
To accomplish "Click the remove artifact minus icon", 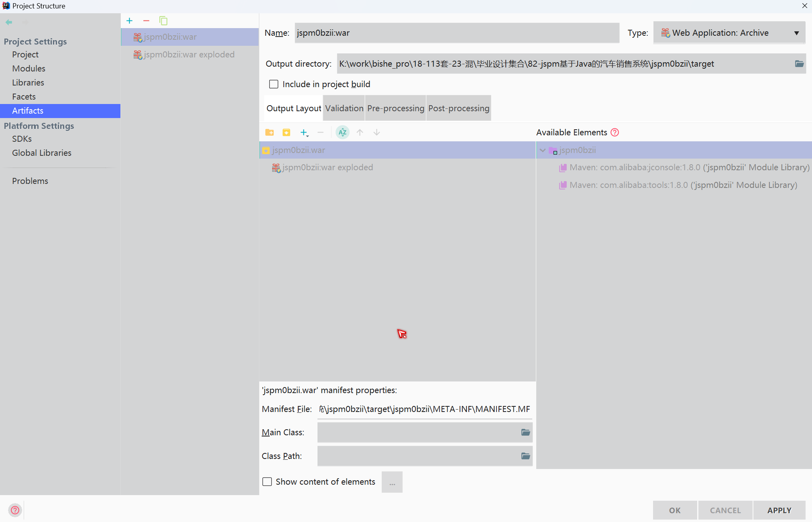I will [x=146, y=21].
